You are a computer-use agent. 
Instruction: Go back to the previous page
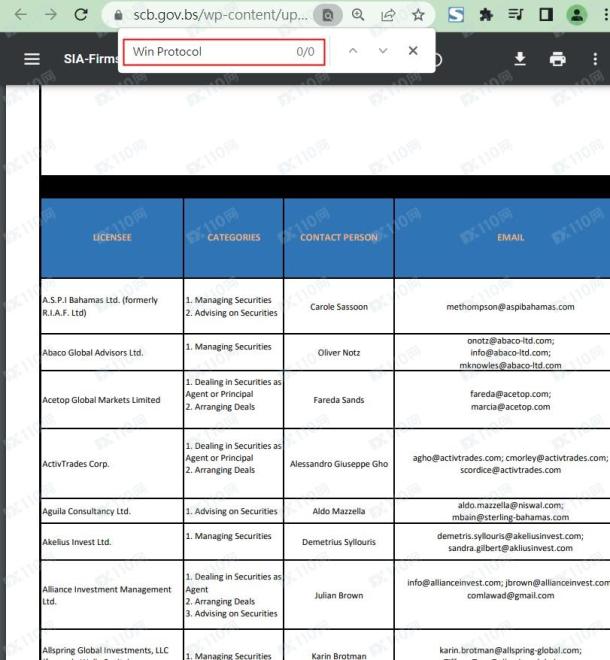point(20,15)
